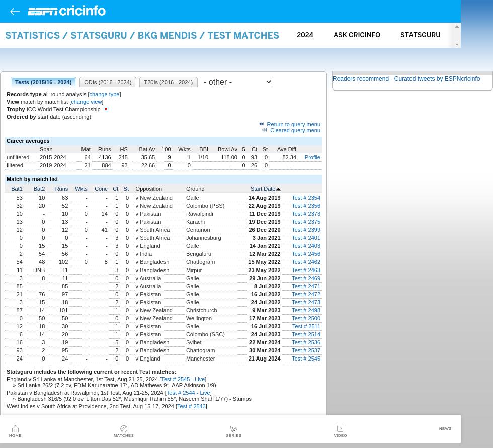The image size is (493, 448).
Task: Click the change view link
Action: [x=87, y=102]
